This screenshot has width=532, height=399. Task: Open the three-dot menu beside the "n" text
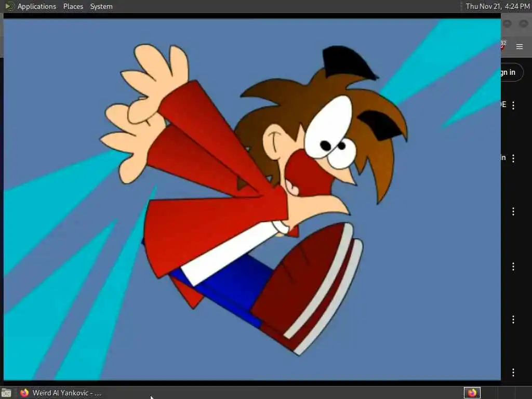[x=513, y=158]
